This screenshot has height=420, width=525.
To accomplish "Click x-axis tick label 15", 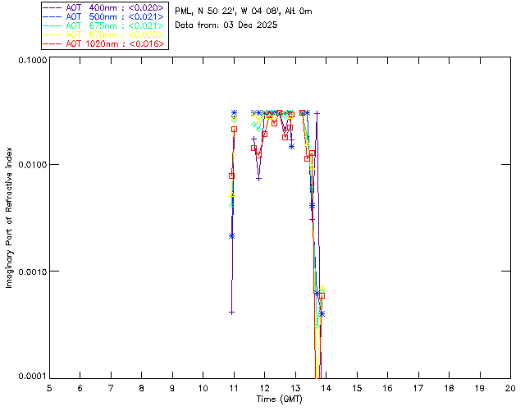I will 357,388.
